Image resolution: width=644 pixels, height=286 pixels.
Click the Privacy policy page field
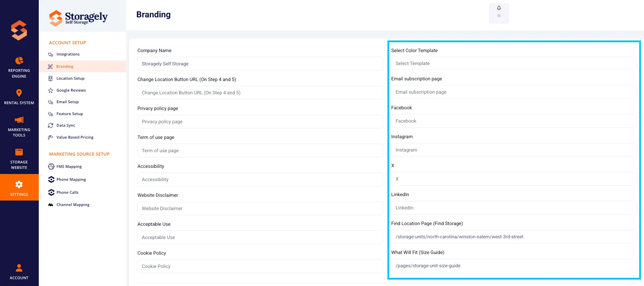[260, 122]
